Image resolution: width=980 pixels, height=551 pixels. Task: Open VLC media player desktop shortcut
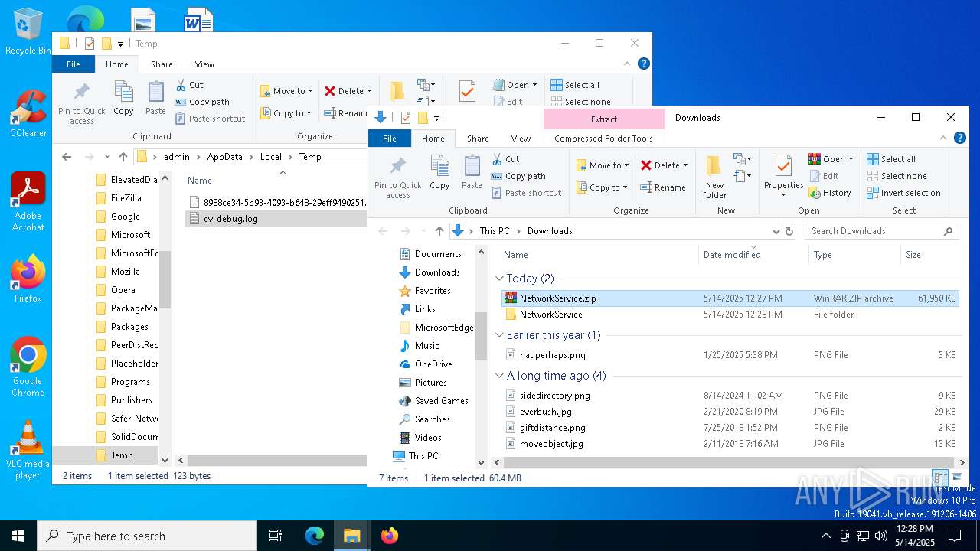pyautogui.click(x=28, y=450)
